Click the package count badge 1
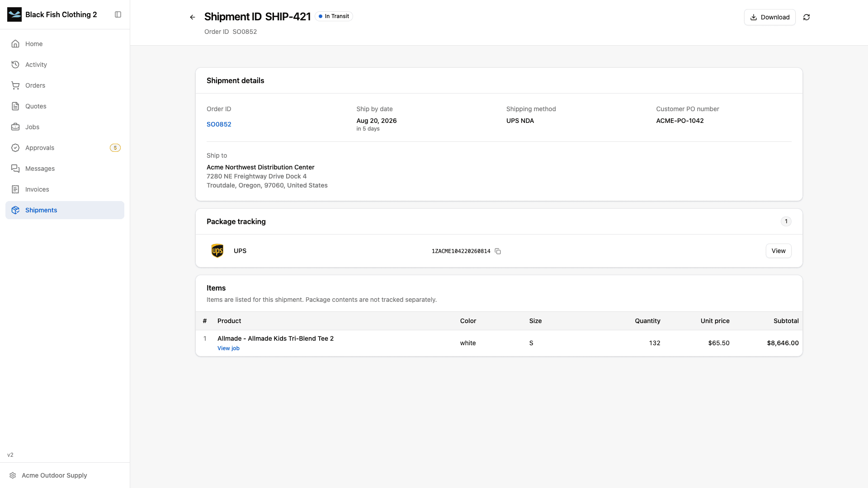Image resolution: width=868 pixels, height=488 pixels. point(786,221)
